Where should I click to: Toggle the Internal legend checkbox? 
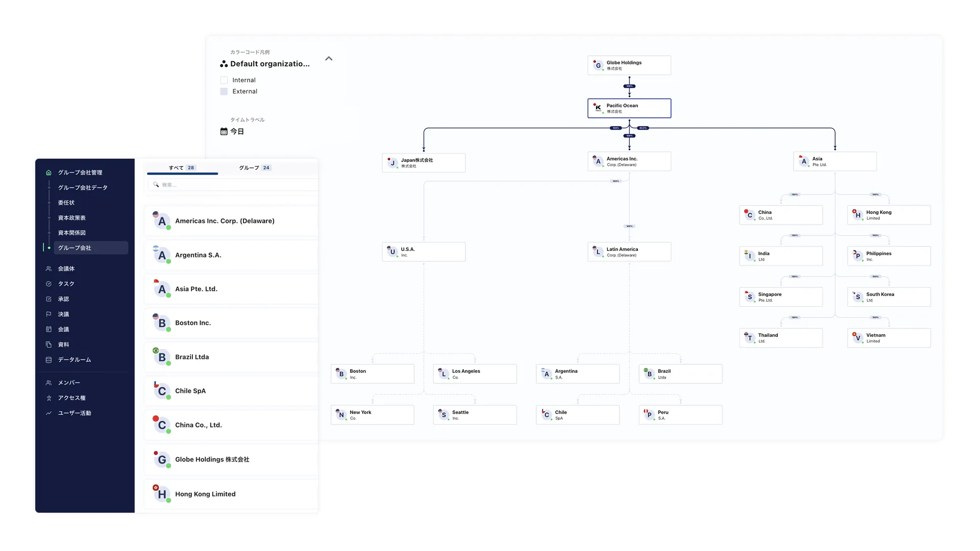click(x=224, y=80)
